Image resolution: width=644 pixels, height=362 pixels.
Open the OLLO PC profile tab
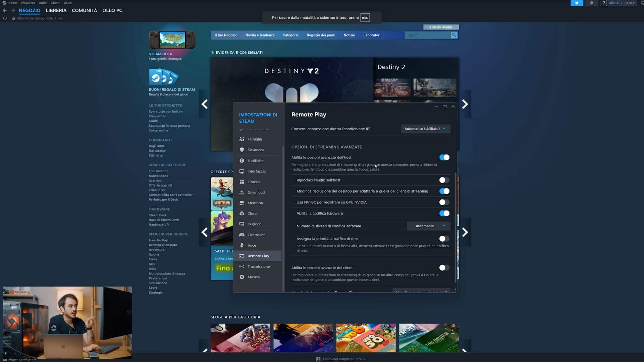[x=112, y=10]
